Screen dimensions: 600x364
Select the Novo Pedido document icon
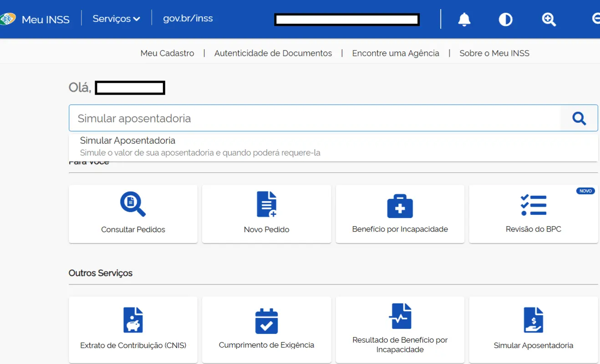(266, 204)
